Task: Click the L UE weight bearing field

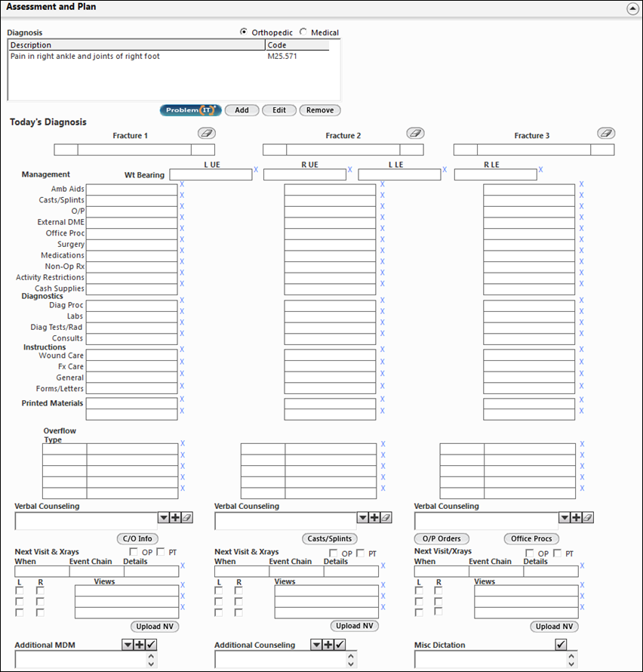Action: point(211,174)
